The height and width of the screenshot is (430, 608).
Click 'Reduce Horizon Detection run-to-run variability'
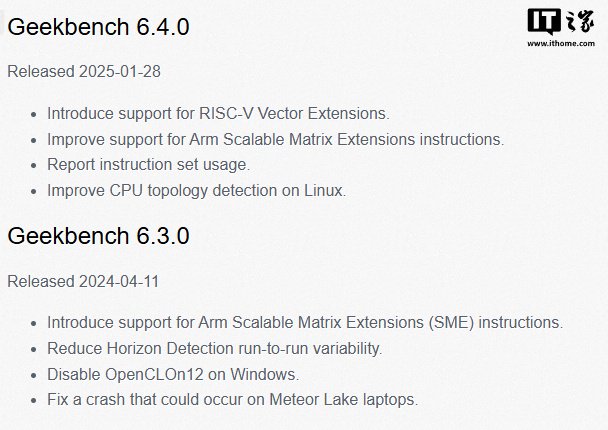214,348
